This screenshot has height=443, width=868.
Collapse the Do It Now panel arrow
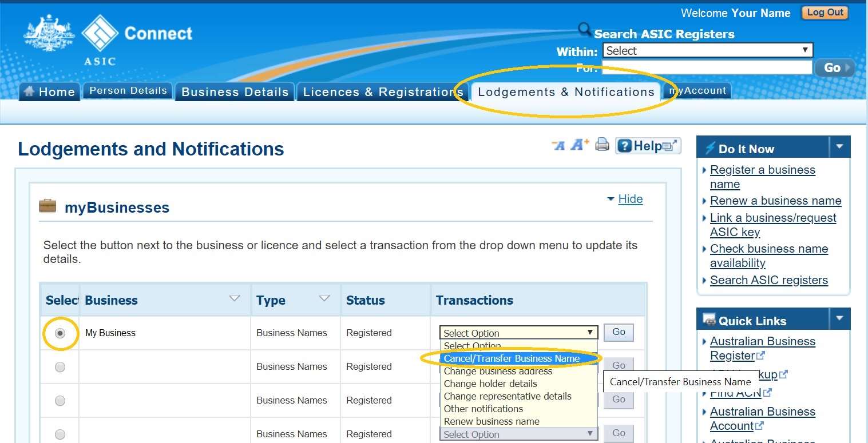tap(839, 147)
